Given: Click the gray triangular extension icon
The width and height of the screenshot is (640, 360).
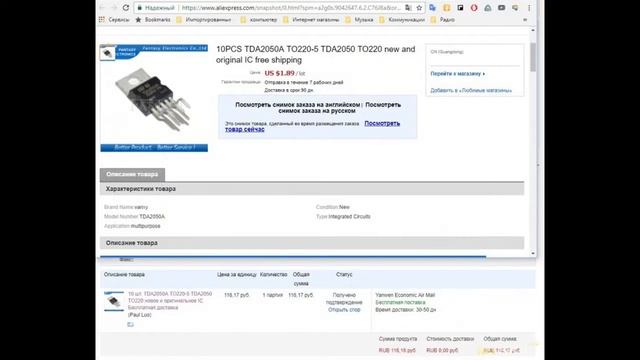Looking at the screenshot, I should click(x=488, y=8).
